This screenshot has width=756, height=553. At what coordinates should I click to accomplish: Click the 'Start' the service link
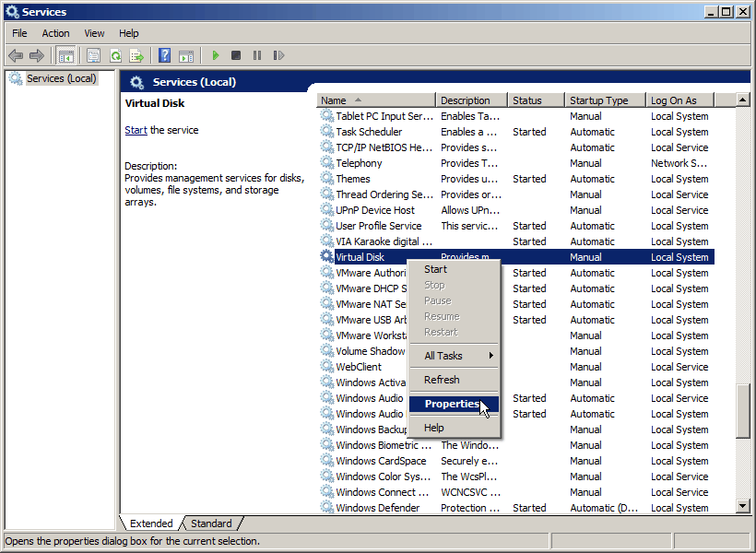136,130
